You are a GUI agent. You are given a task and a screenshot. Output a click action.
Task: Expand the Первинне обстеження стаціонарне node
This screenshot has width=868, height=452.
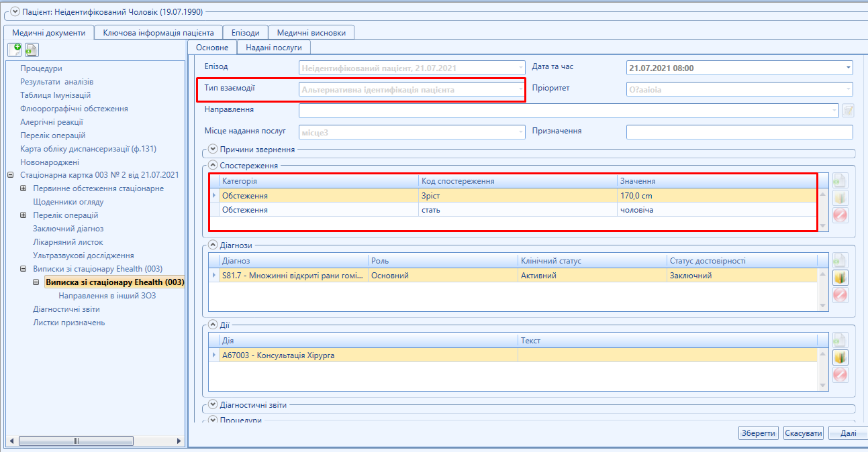coord(24,189)
